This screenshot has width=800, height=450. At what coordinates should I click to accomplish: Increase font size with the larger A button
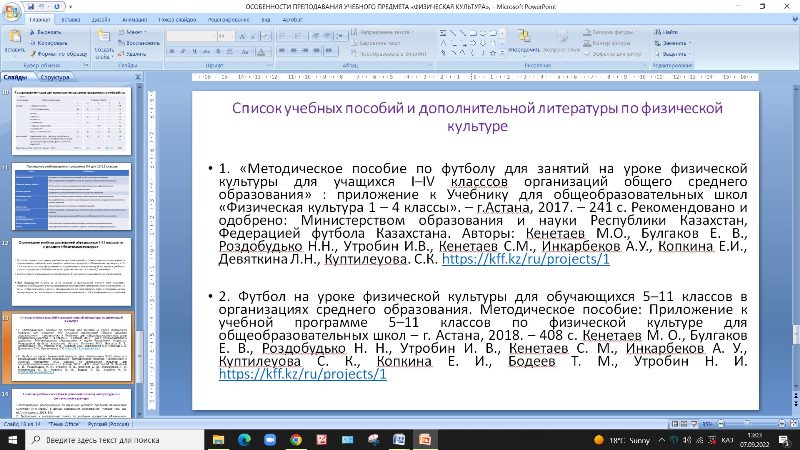[x=242, y=36]
